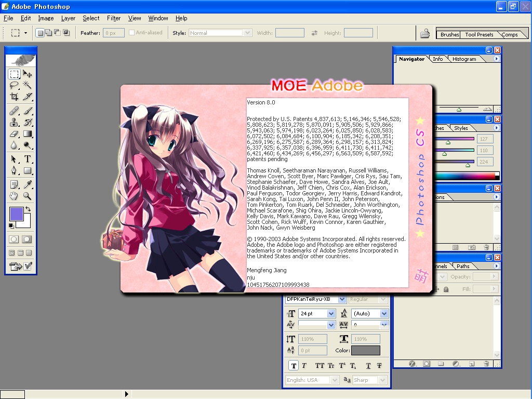532x399 pixels.
Task: Click the purple foreground color swatch
Action: (x=16, y=214)
